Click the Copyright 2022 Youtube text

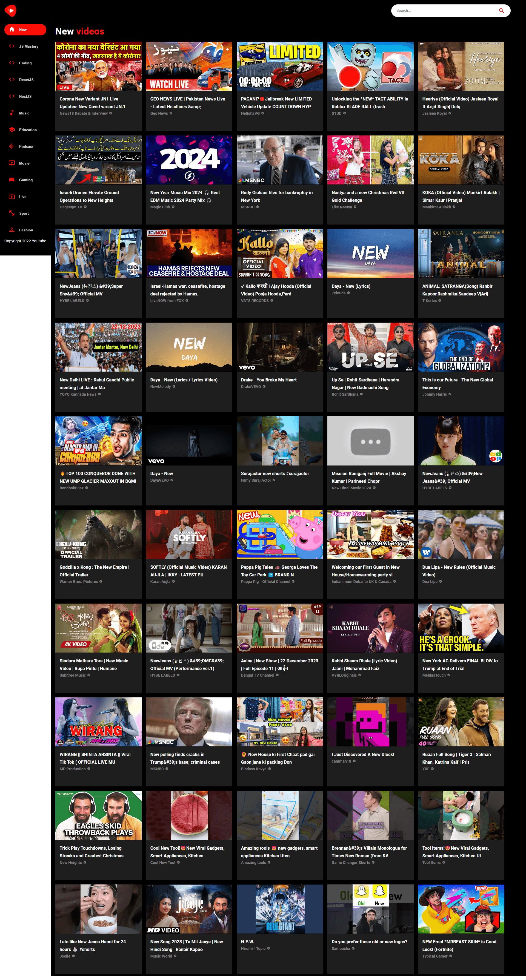(25, 241)
